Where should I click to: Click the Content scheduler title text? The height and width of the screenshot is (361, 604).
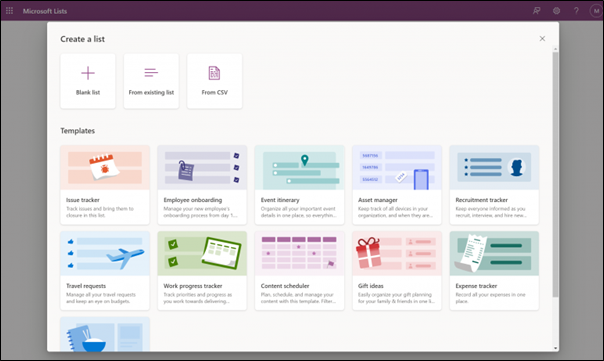[285, 286]
